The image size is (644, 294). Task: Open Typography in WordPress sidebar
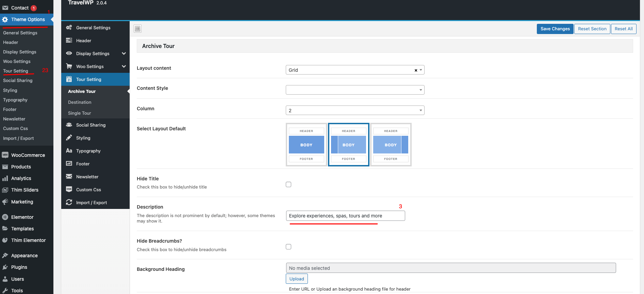[x=15, y=100]
